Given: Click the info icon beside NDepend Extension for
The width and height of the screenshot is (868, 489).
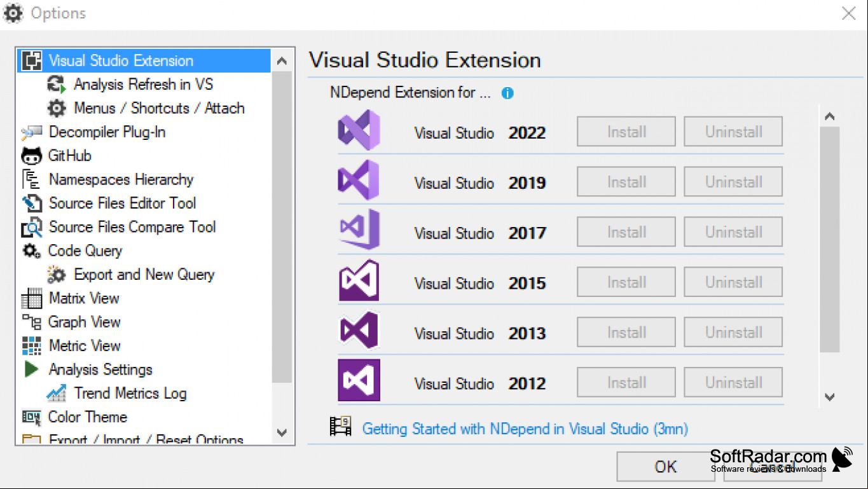Looking at the screenshot, I should click(x=507, y=93).
